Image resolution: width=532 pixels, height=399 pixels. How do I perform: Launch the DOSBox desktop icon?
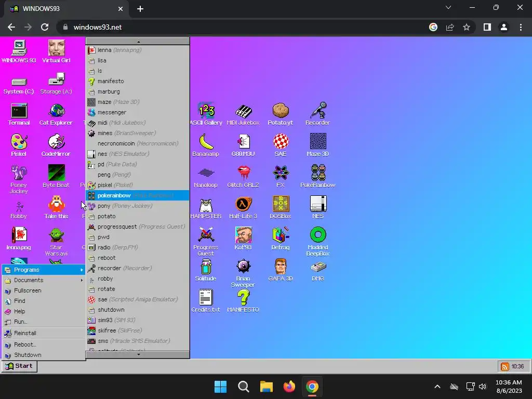pyautogui.click(x=281, y=208)
